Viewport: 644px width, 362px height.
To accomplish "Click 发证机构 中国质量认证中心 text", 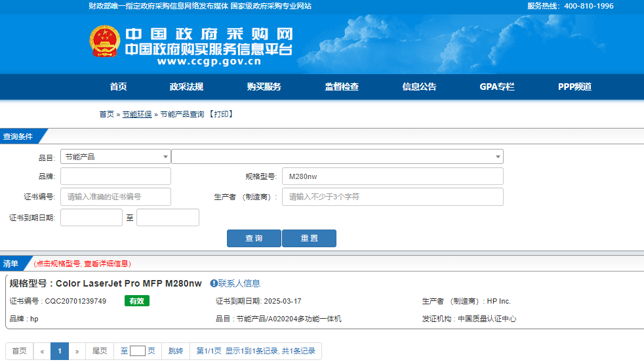I will coord(469,319).
